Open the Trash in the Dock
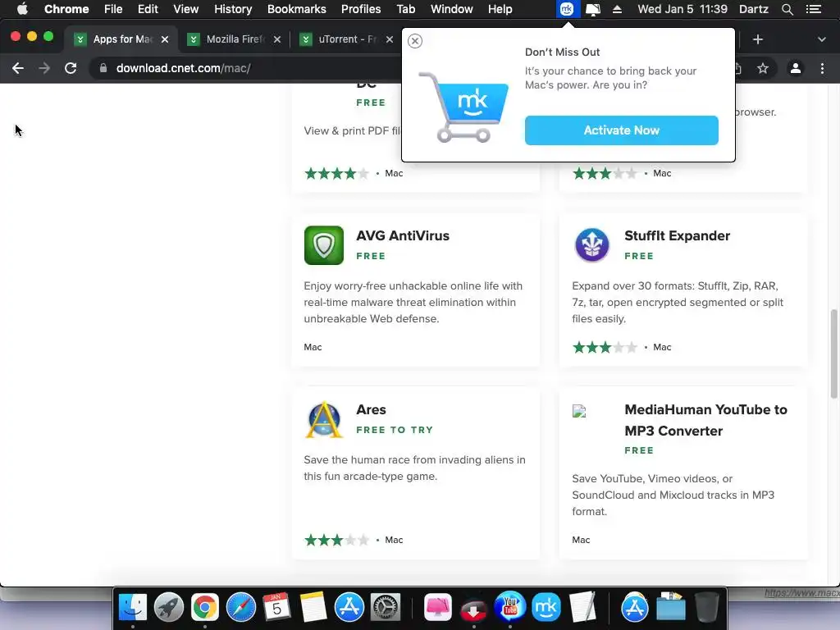 (x=706, y=608)
